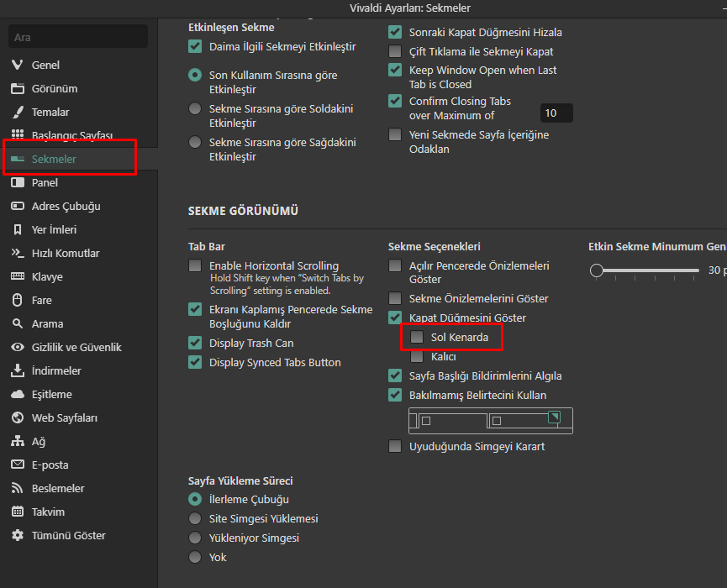Click the İndirmeler download icon
The height and width of the screenshot is (588, 727).
pyautogui.click(x=18, y=370)
